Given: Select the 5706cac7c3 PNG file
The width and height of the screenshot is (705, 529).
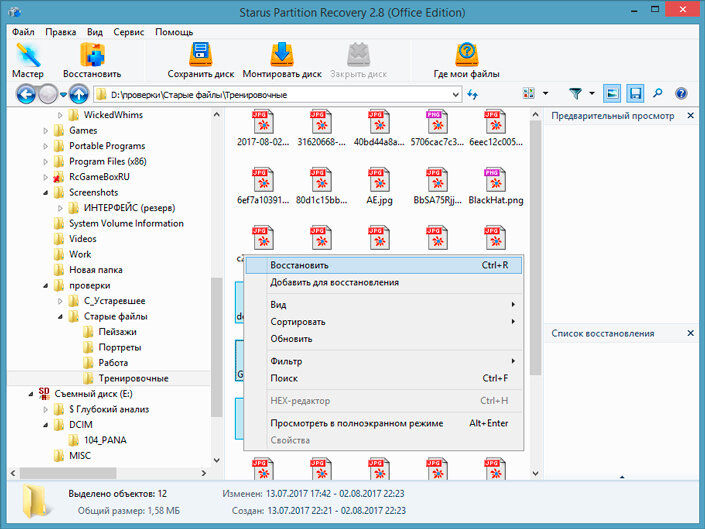Looking at the screenshot, I should [437, 129].
